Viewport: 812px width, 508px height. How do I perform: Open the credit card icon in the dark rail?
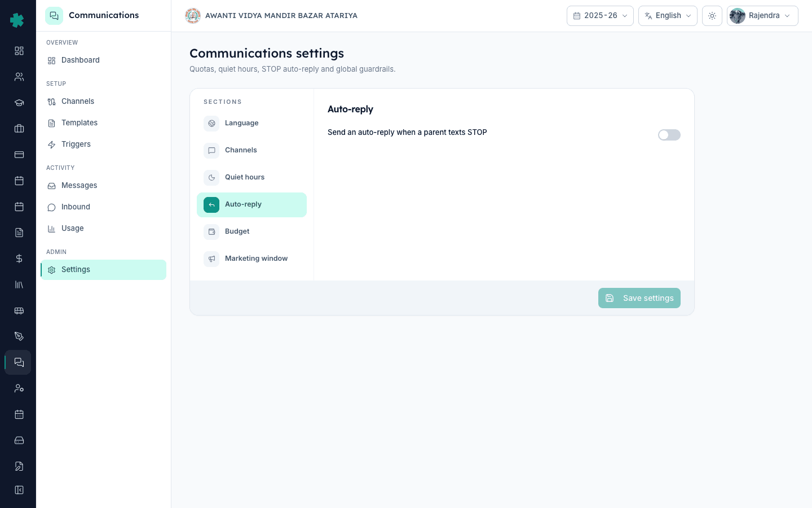pos(19,155)
